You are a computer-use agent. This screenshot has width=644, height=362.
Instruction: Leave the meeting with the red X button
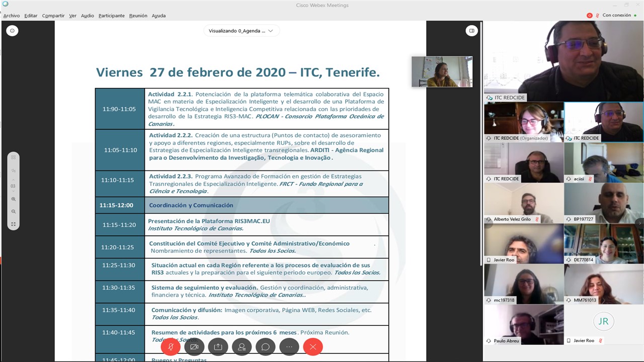pyautogui.click(x=313, y=346)
